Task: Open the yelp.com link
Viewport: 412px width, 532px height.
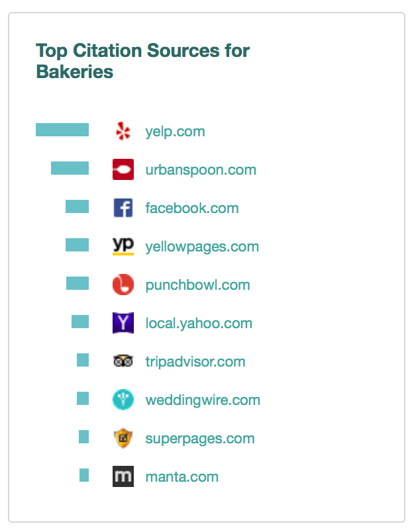Action: click(175, 131)
